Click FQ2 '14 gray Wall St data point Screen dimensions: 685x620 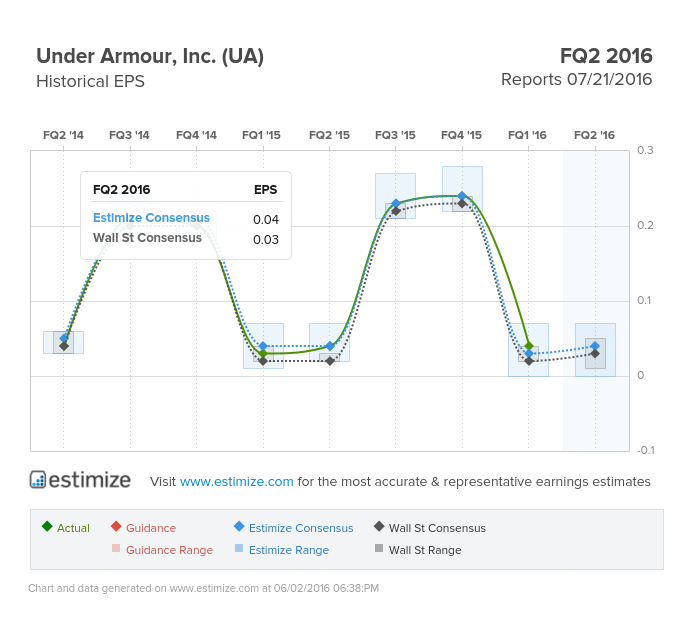pos(64,346)
